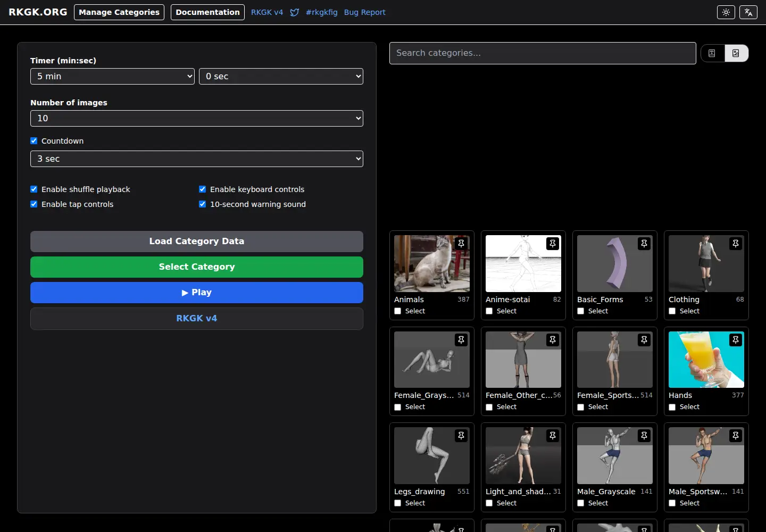Check Select box for Hands

pos(672,408)
